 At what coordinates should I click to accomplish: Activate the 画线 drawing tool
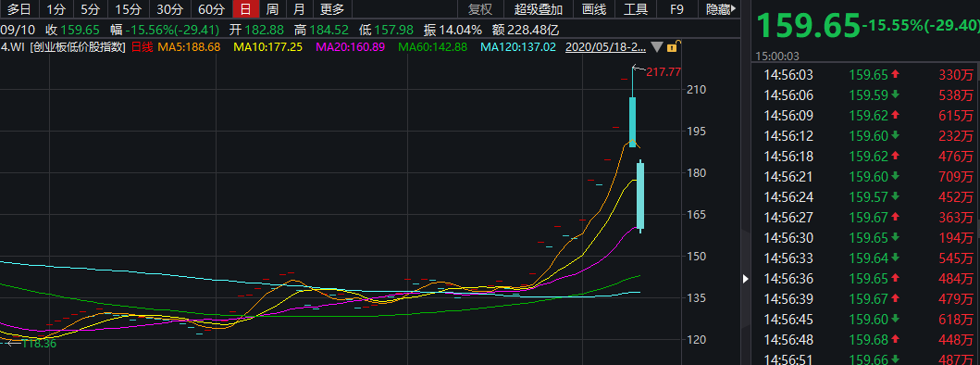tap(594, 9)
